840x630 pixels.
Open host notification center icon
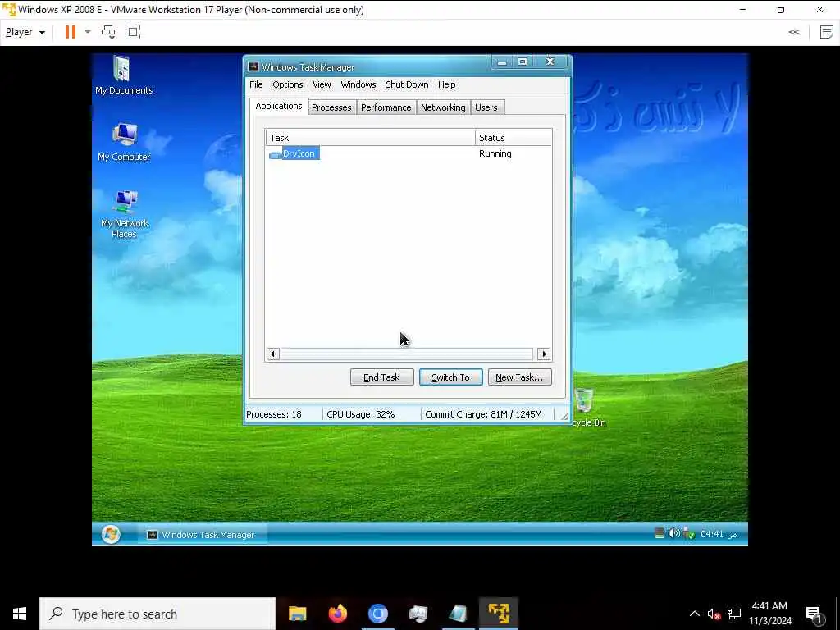(815, 614)
